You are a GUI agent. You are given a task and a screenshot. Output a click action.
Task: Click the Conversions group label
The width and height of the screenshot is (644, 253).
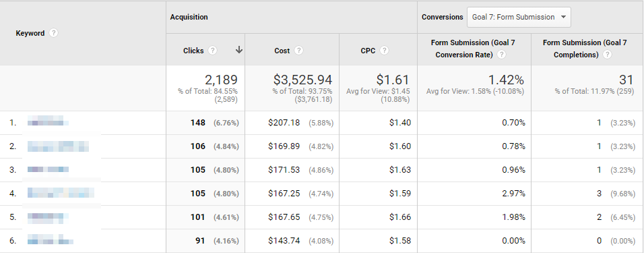tap(443, 18)
